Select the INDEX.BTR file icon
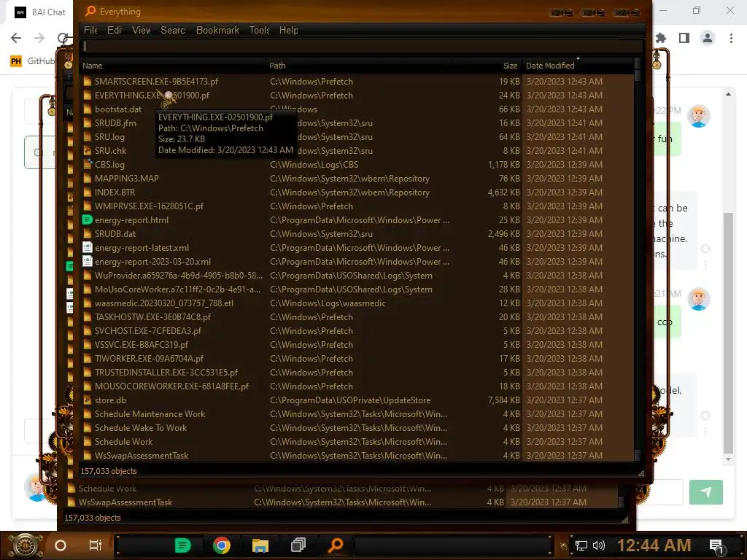This screenshot has height=560, width=747. [x=88, y=192]
